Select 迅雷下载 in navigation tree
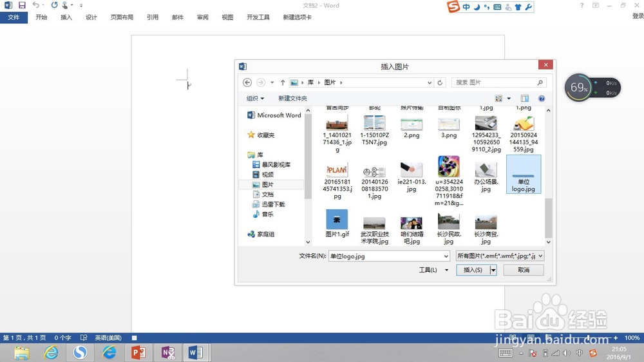Image resolution: width=644 pixels, height=362 pixels. 269,204
